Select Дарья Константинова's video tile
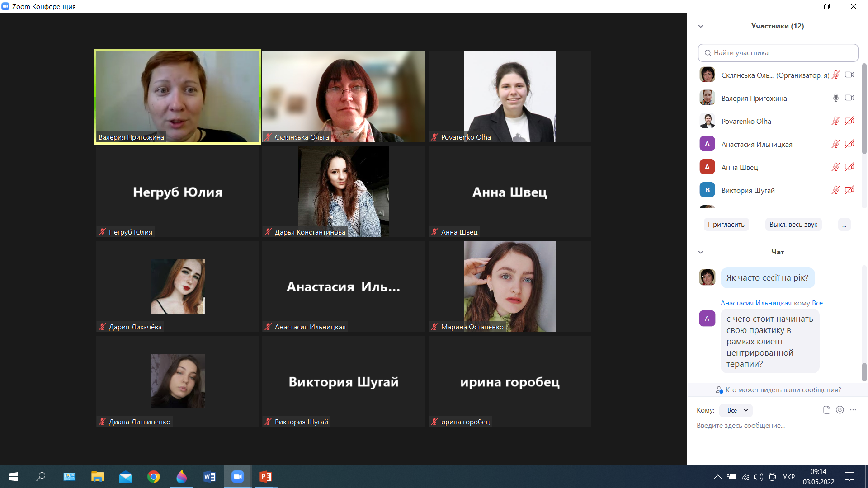868x488 pixels. (x=344, y=192)
